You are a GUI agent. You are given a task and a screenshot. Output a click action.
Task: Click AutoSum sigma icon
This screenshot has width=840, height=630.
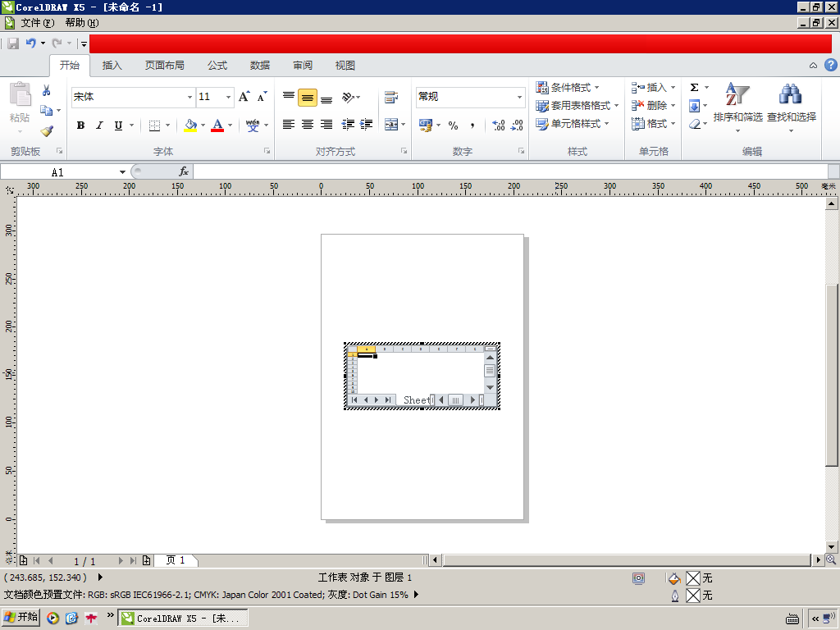(694, 87)
